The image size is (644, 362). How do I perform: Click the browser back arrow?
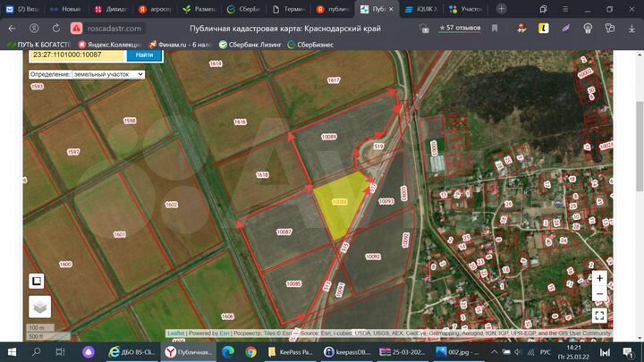pos(12,28)
